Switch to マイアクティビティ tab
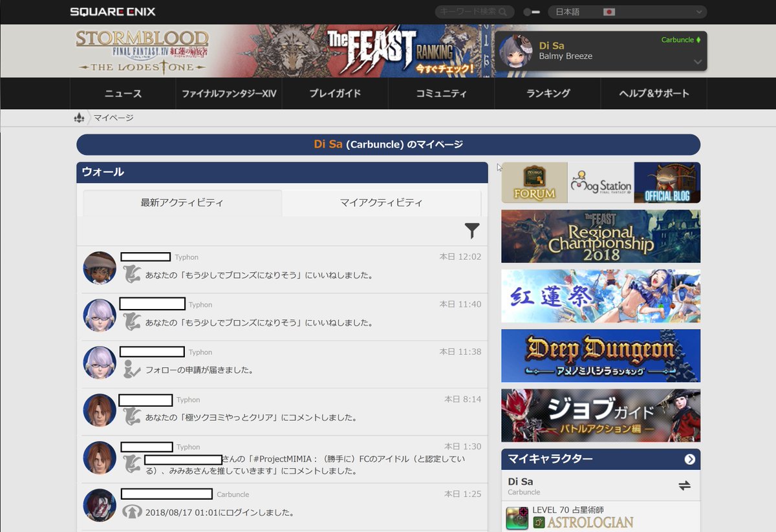Screen dimensions: 776x532 [x=382, y=202]
